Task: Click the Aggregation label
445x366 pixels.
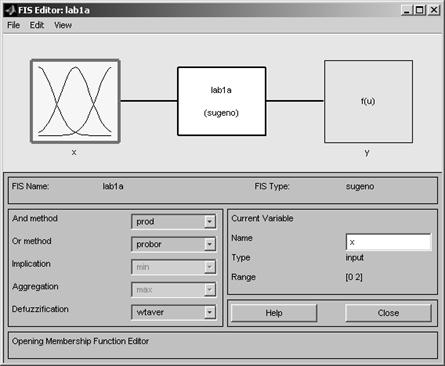Action: [35, 287]
